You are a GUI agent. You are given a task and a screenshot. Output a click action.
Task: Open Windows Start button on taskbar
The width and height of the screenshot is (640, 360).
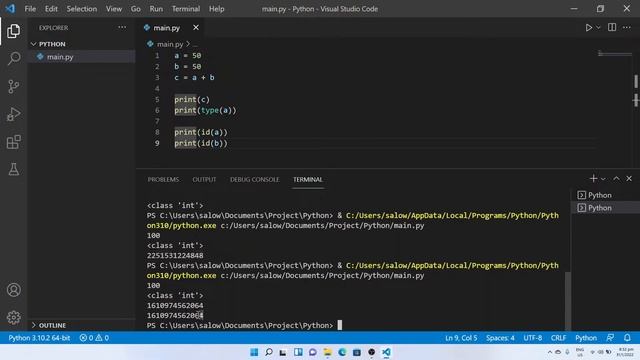pos(254,352)
